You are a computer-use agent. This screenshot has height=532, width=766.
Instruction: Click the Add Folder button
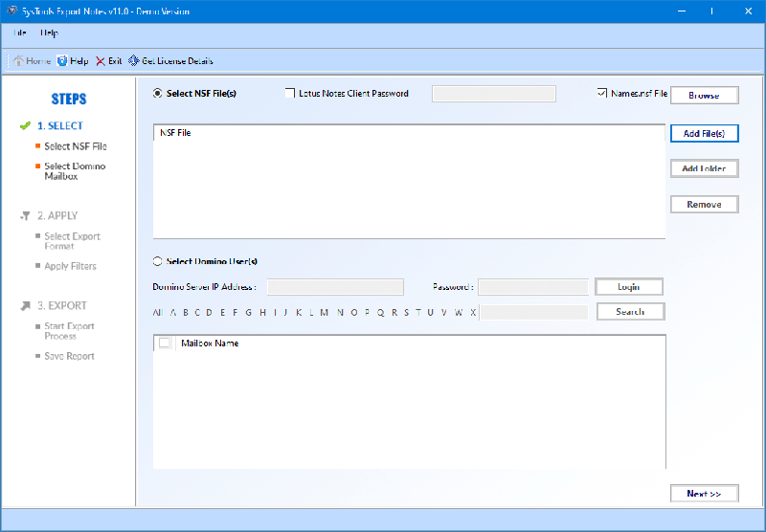click(x=704, y=168)
